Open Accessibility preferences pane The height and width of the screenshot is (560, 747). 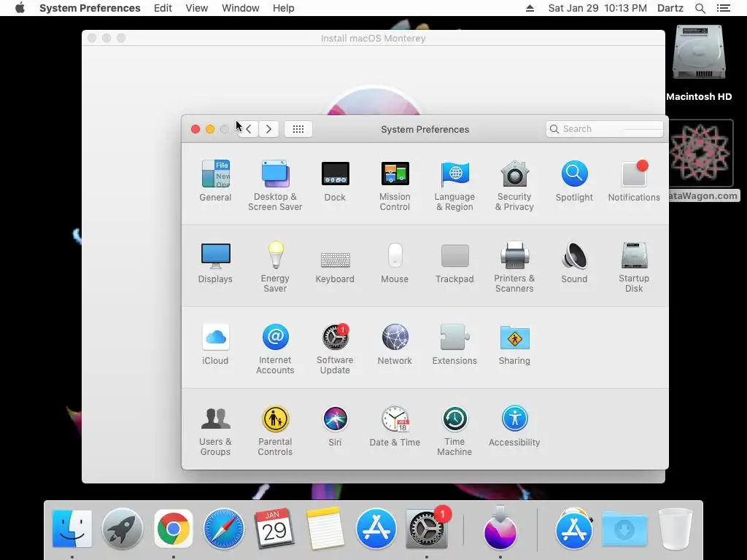click(x=514, y=426)
